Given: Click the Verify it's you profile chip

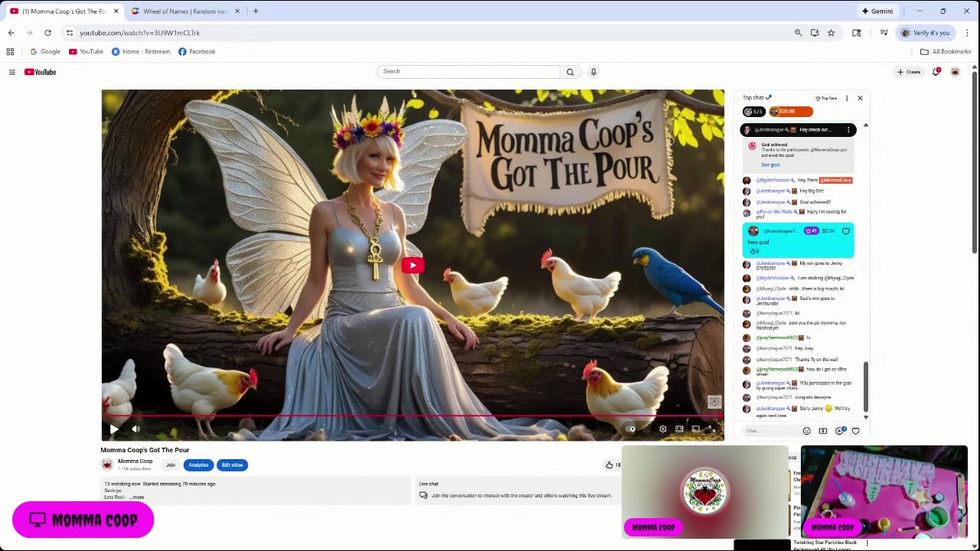Looking at the screenshot, I should point(926,33).
